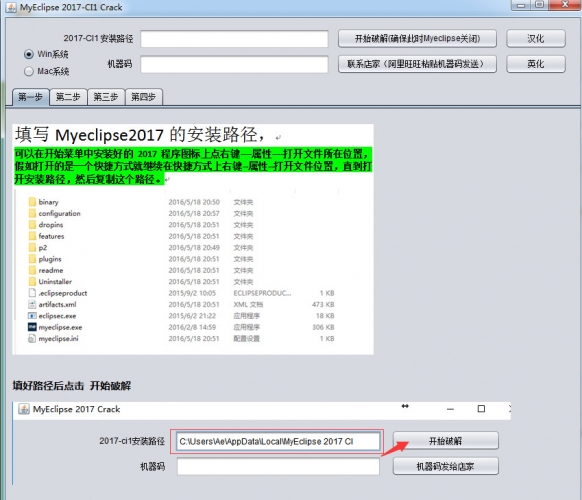Switch to the 第四步 tab

coord(144,97)
